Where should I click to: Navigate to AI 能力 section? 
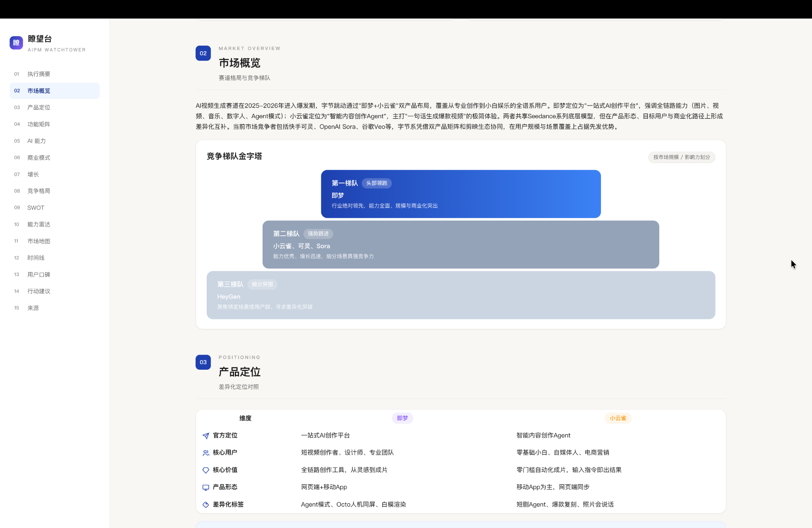54,141
